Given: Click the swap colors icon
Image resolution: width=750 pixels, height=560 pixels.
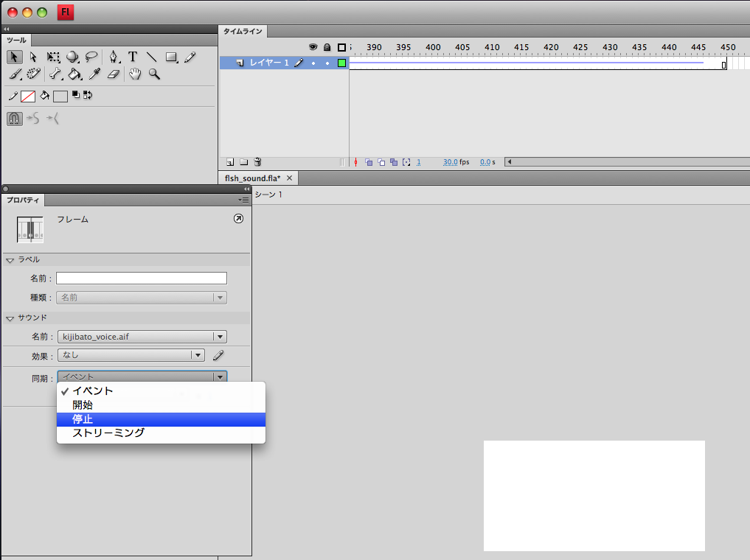Looking at the screenshot, I should [88, 95].
